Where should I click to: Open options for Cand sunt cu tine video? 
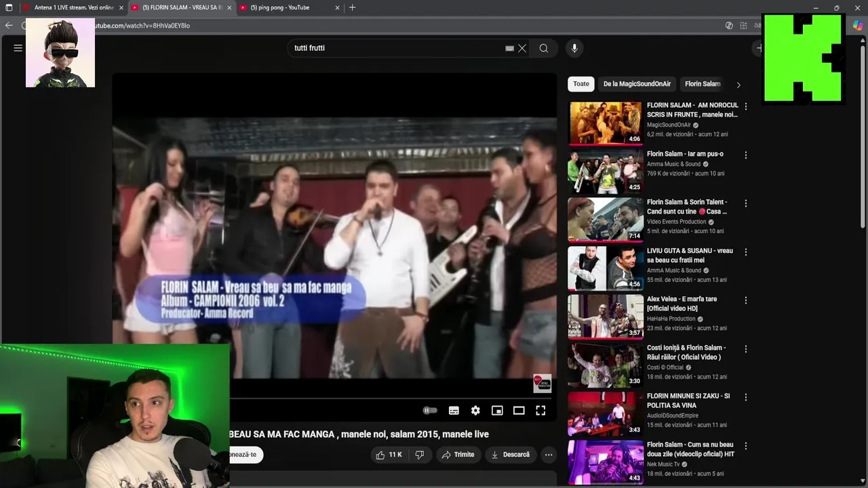[745, 203]
